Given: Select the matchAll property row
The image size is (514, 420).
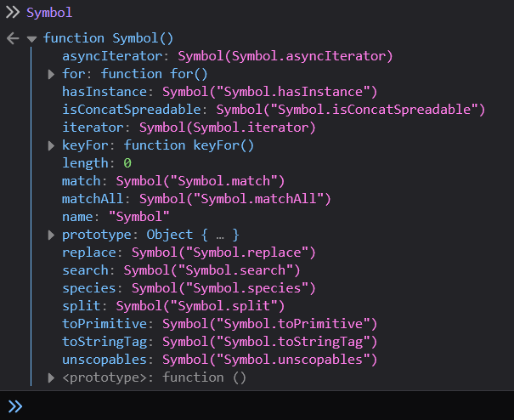Looking at the screenshot, I should click(x=195, y=199).
